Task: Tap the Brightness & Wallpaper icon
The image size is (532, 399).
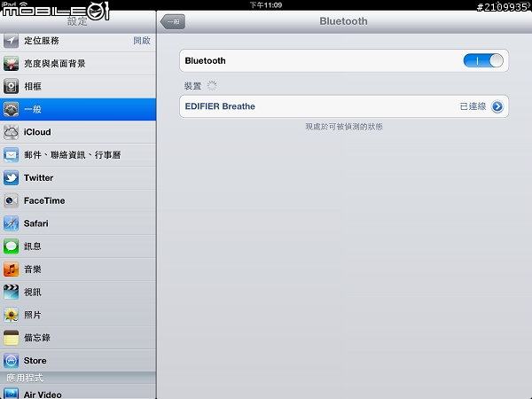Action: 12,64
